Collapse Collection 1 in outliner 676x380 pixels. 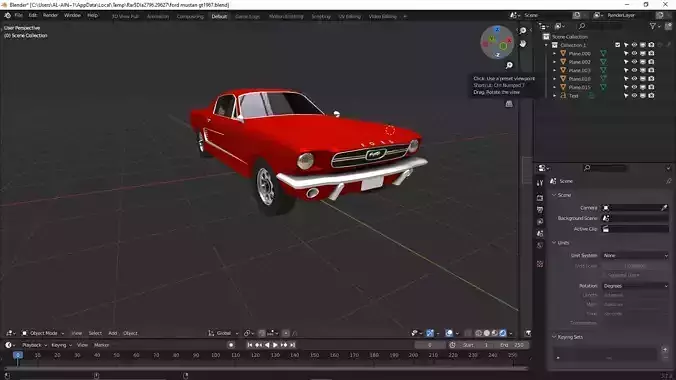547,45
